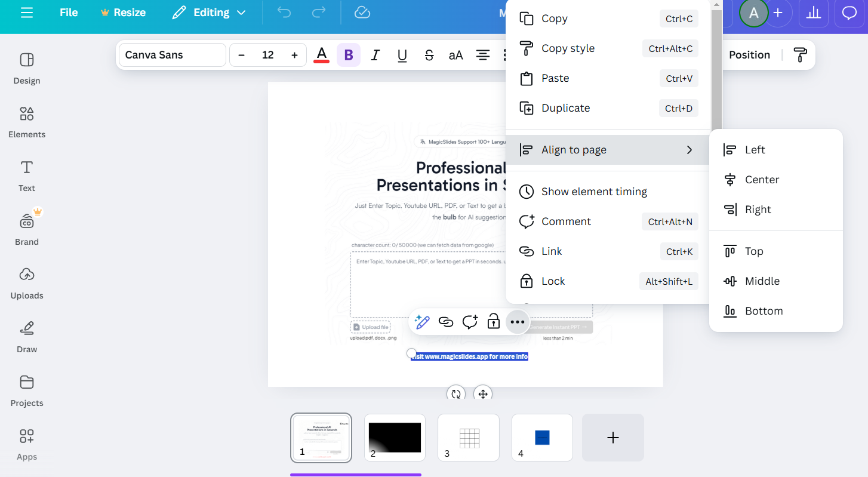Viewport: 868px width, 477px height.
Task: Open the Apps panel
Action: (27, 445)
